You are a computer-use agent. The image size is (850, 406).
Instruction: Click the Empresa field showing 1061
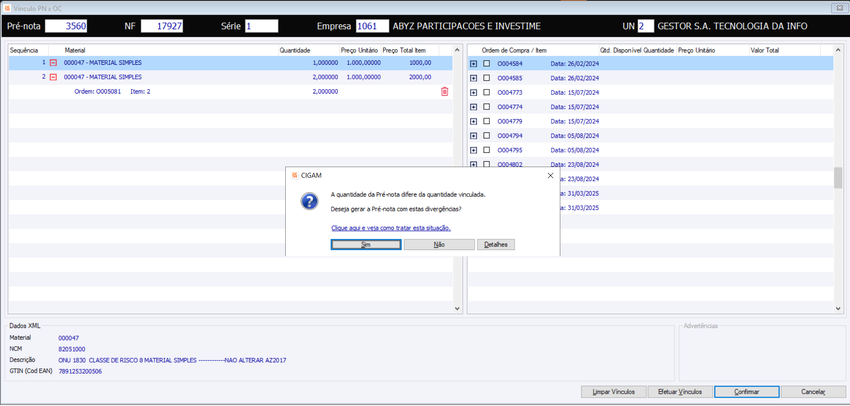coord(372,26)
